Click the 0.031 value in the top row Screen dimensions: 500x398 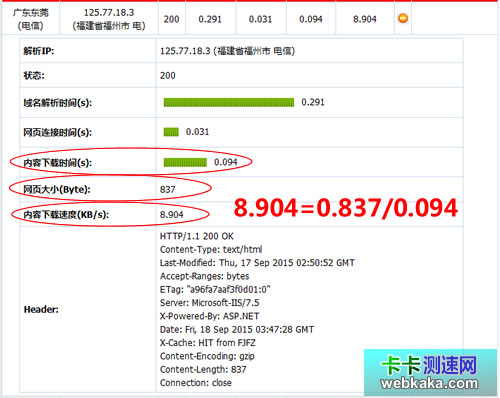260,19
